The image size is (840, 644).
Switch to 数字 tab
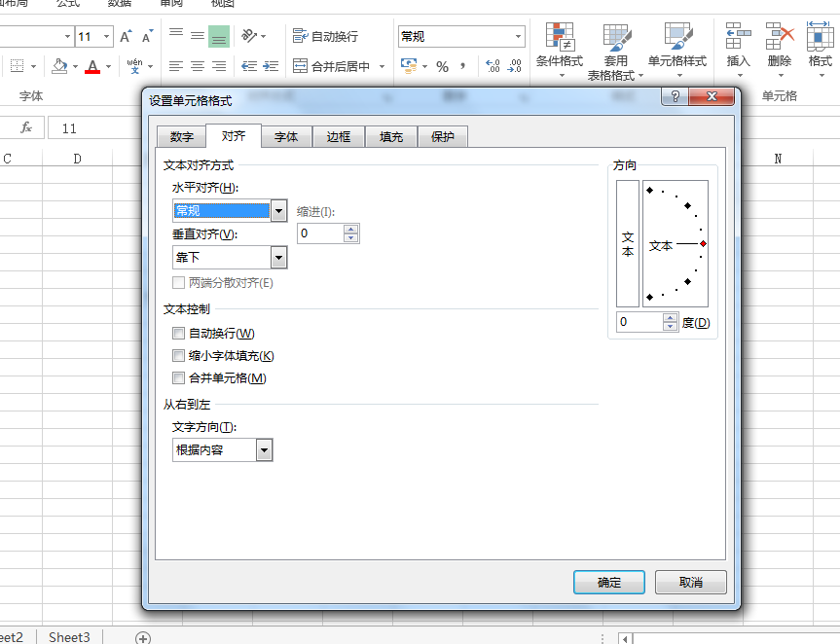[182, 137]
